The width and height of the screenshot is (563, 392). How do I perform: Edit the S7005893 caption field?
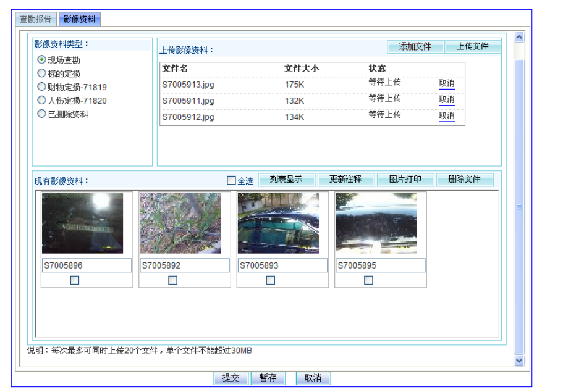pyautogui.click(x=282, y=265)
